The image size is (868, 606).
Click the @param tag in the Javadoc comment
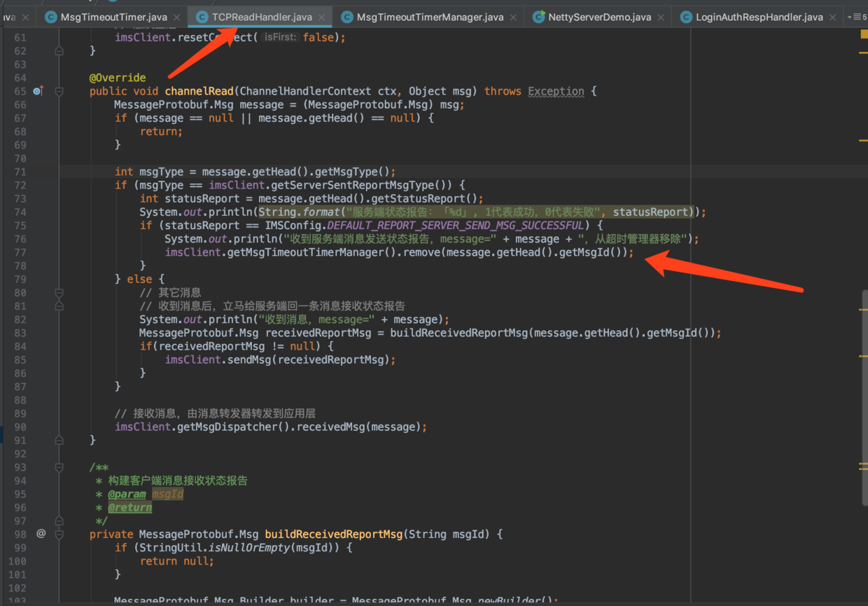127,494
